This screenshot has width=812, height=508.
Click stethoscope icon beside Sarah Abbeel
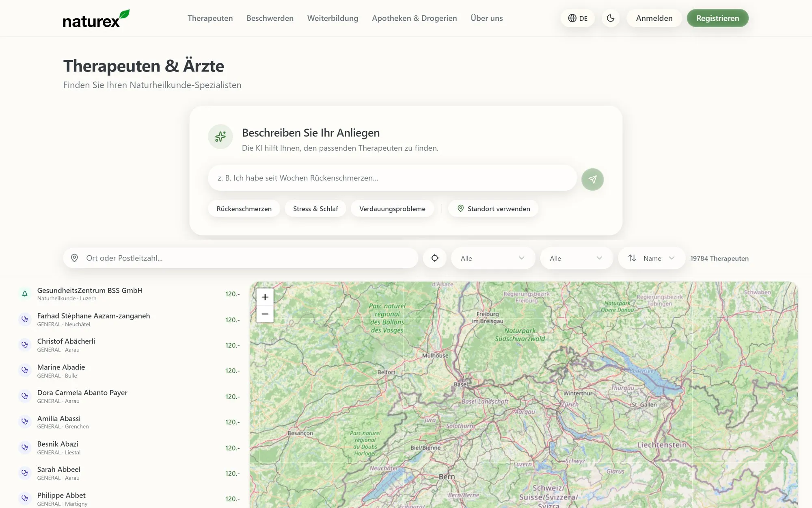tap(25, 473)
